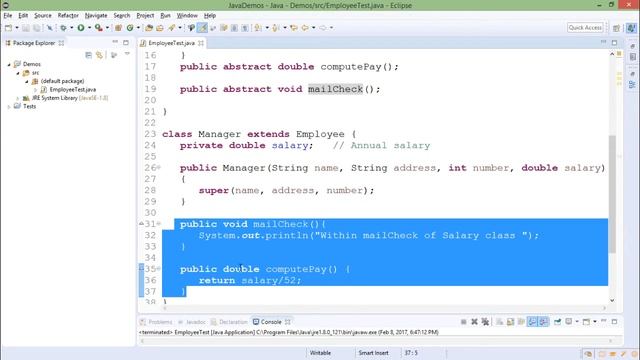Open the Debug configurations dropdown arrow
The height and width of the screenshot is (360, 640).
tap(71, 28)
